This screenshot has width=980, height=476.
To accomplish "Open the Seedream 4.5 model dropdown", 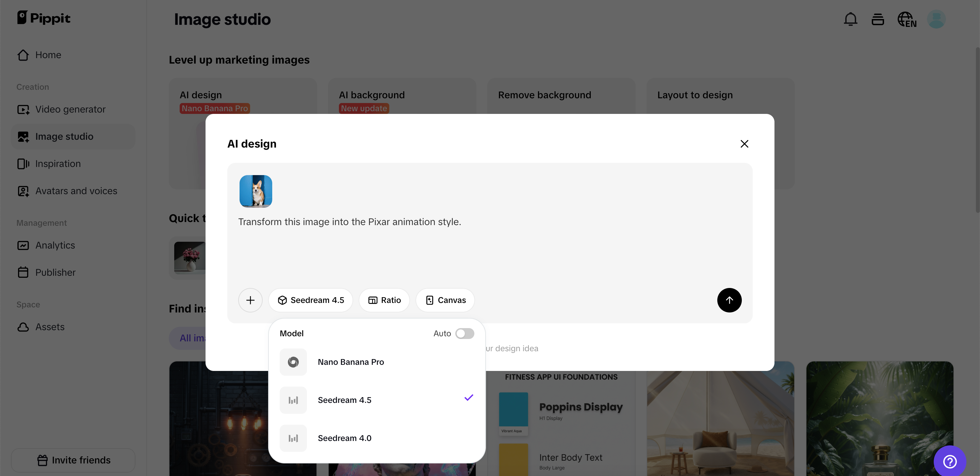I will coord(310,300).
